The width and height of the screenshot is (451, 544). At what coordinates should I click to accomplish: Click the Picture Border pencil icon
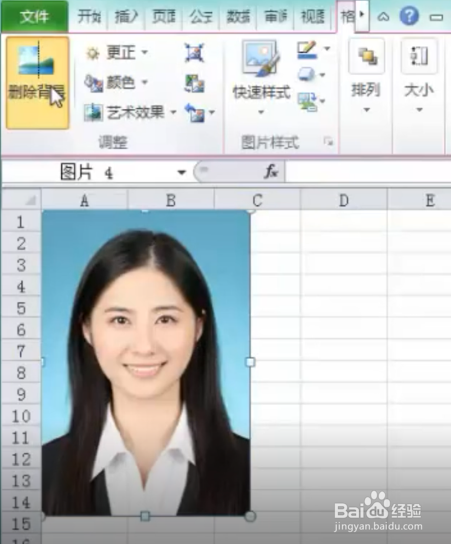pyautogui.click(x=307, y=50)
